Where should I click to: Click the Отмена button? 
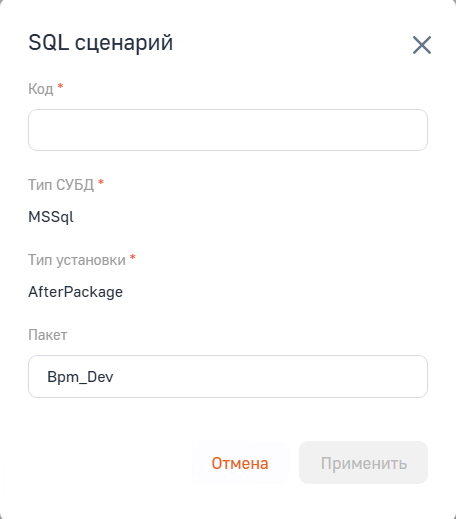tap(240, 463)
